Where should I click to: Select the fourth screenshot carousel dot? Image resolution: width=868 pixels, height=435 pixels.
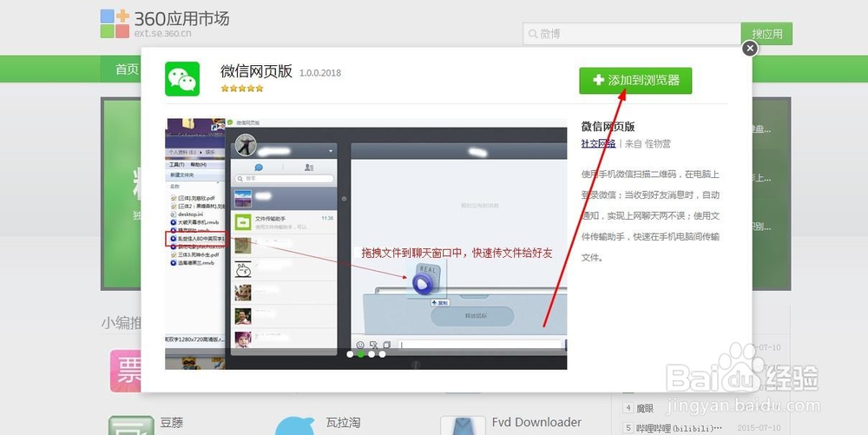tap(382, 354)
